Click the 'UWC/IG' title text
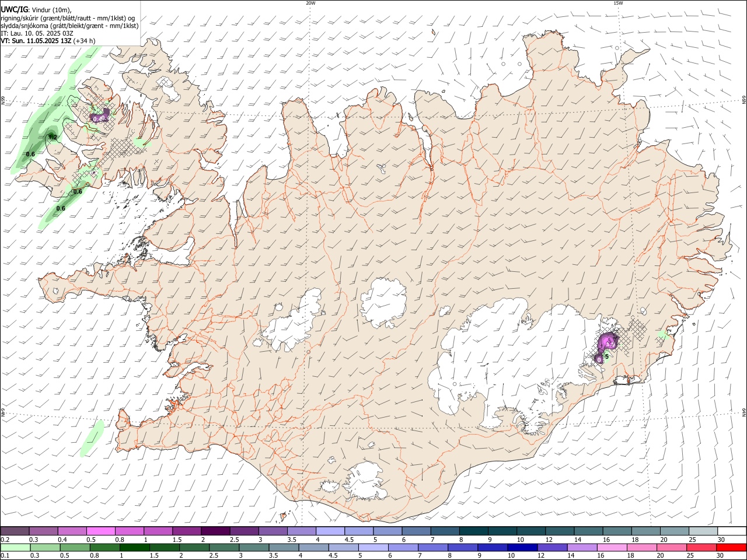Screen dimensions: 747x560 click(14, 9)
